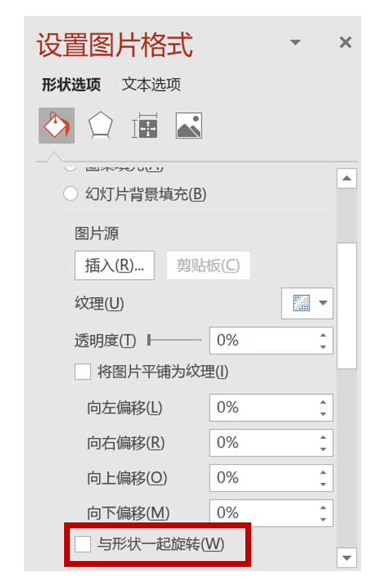Increase 向右偏移 value with up arrow
Screen dimensions: 391x588
pos(323,437)
